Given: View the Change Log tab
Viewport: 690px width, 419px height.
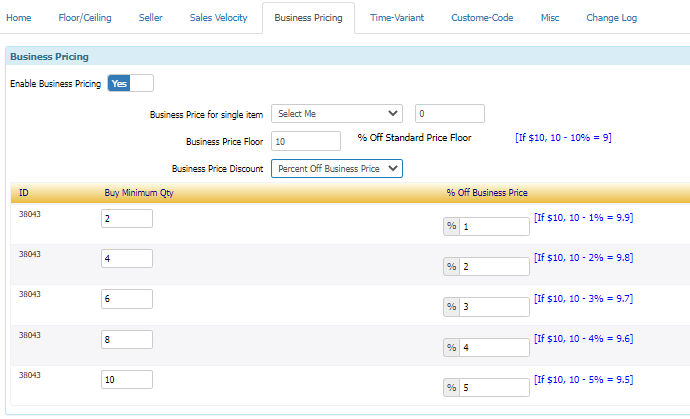Looking at the screenshot, I should [610, 18].
